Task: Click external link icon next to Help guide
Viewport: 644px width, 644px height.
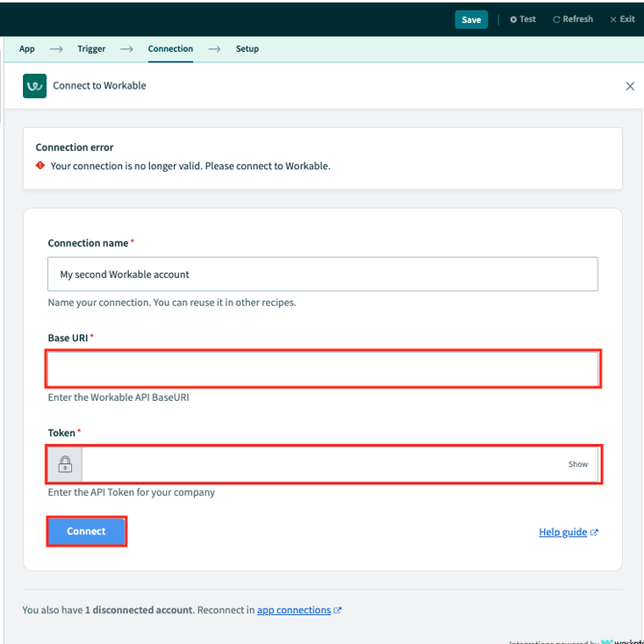Action: click(594, 533)
